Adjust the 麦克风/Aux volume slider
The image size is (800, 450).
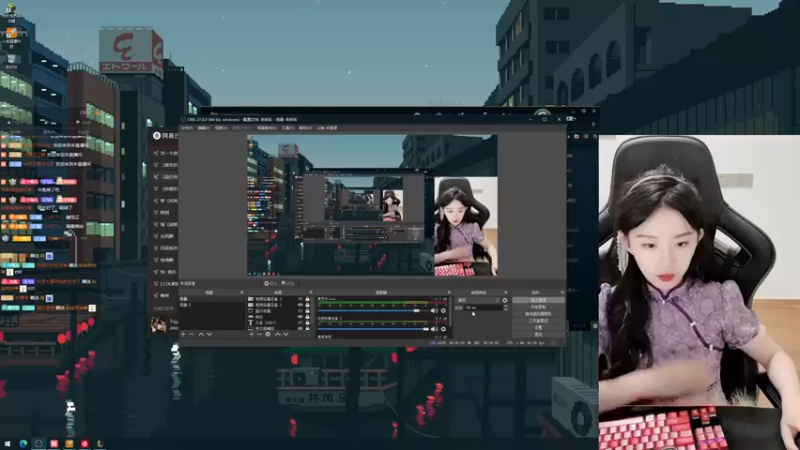(x=373, y=311)
